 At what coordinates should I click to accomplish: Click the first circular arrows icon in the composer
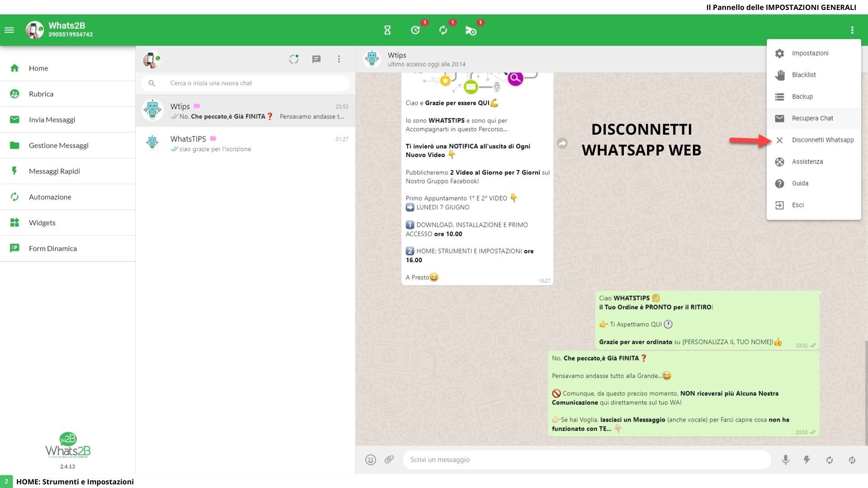click(830, 460)
